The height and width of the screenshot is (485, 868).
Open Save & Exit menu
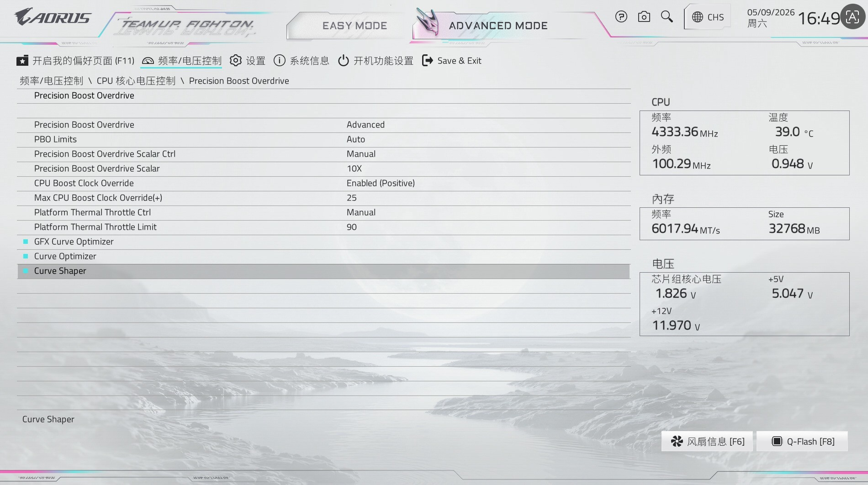[x=451, y=61]
